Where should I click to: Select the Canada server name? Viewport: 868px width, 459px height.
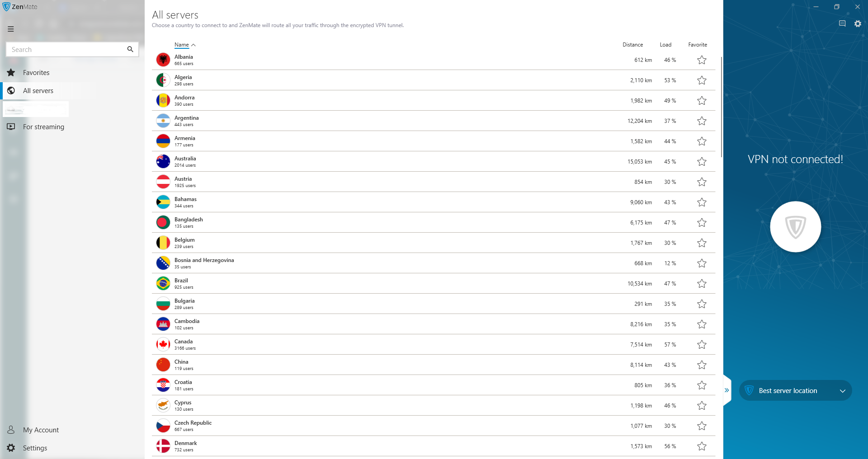184,342
